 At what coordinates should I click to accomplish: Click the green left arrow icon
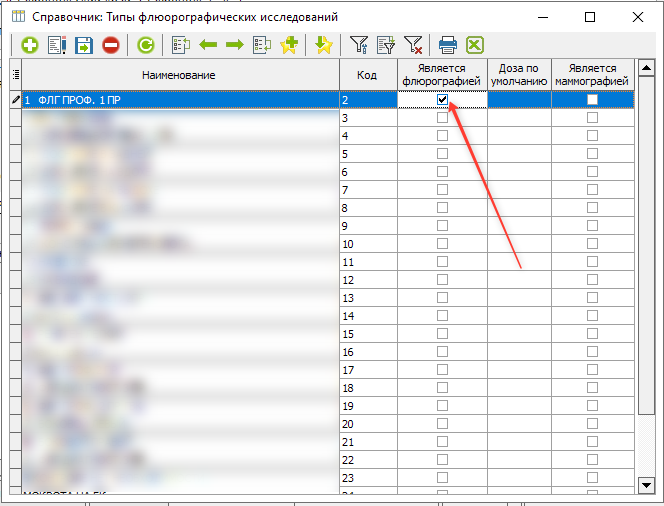tap(208, 44)
